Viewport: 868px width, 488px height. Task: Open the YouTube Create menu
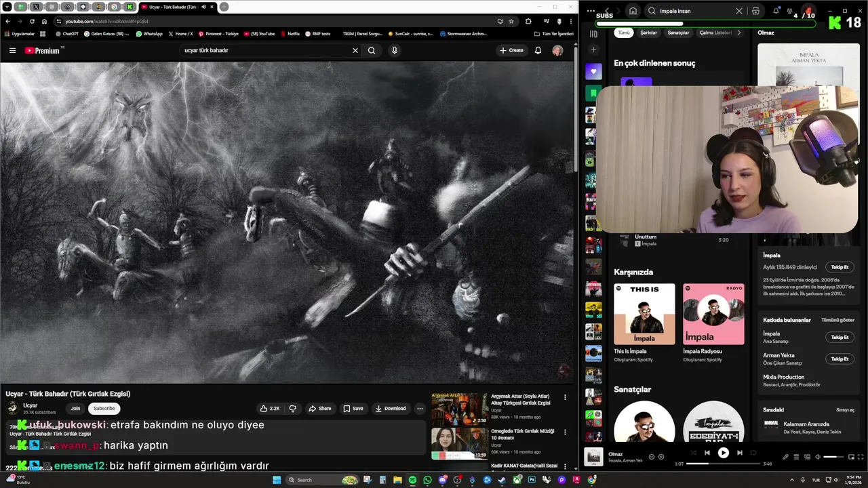[511, 50]
